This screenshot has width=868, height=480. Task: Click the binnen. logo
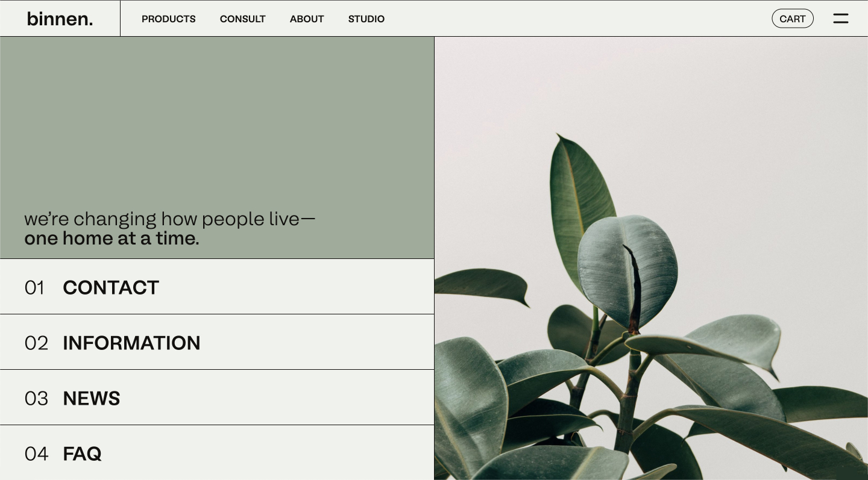coord(60,19)
